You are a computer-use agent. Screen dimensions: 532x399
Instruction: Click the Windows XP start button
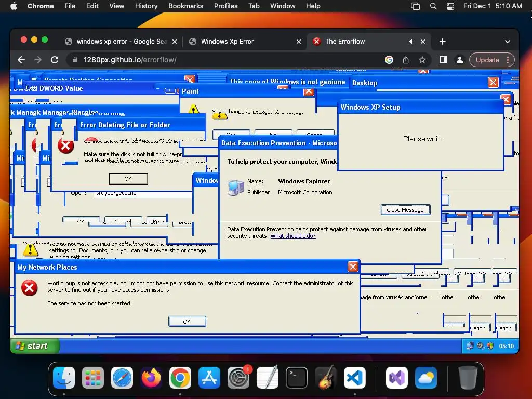tap(35, 346)
